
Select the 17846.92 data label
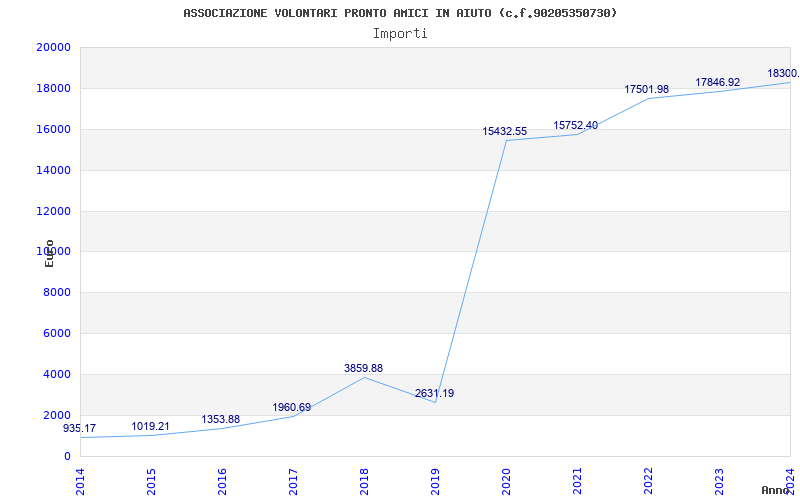[x=717, y=83]
